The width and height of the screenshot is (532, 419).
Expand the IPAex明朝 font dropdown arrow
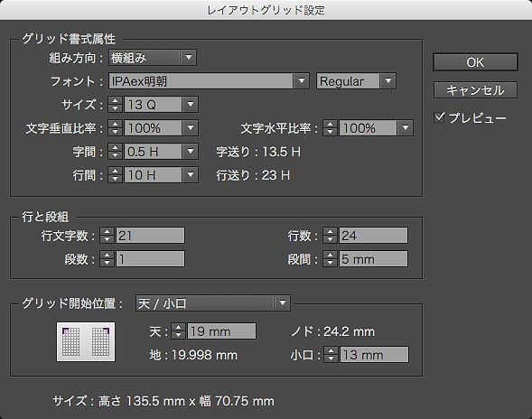pos(302,81)
